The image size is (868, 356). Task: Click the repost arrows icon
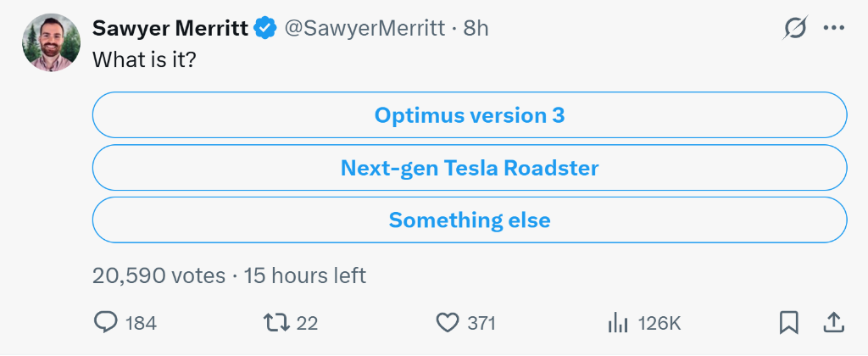tap(276, 323)
